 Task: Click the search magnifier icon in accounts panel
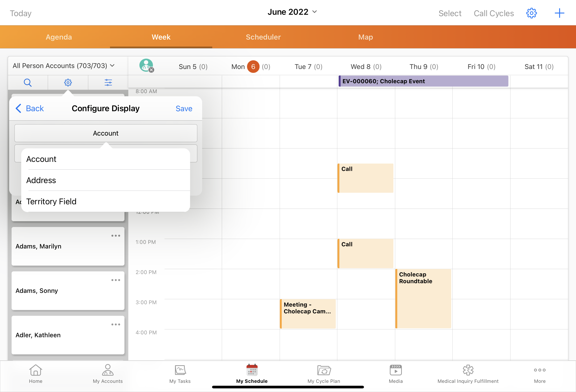27,82
